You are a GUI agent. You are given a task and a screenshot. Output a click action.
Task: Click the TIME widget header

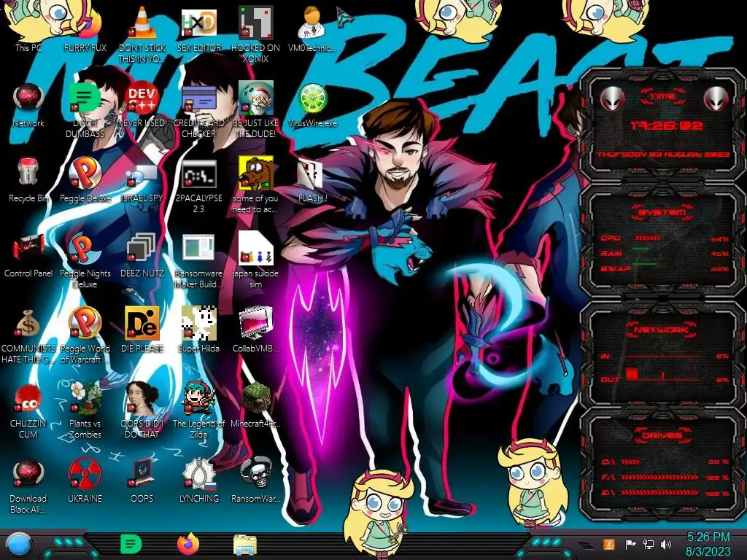coord(662,96)
